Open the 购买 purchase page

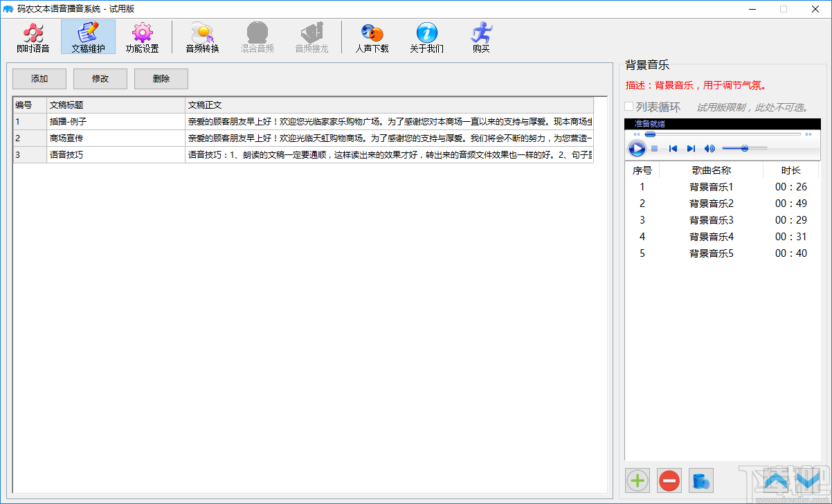[x=480, y=37]
